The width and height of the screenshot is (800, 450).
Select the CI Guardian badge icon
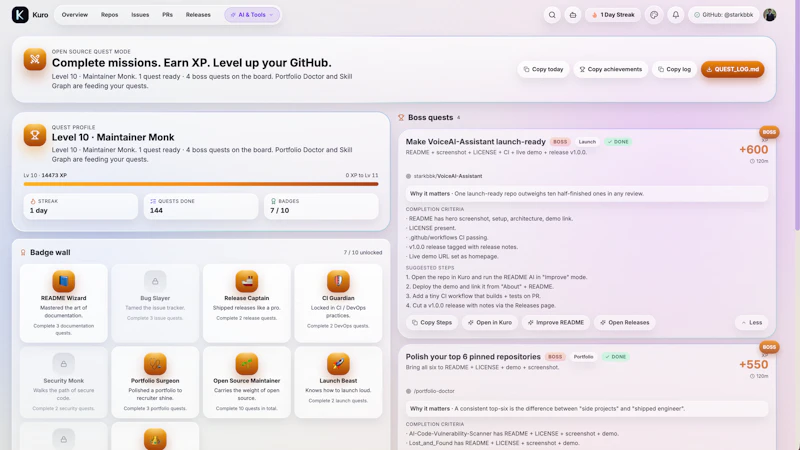[x=338, y=281]
